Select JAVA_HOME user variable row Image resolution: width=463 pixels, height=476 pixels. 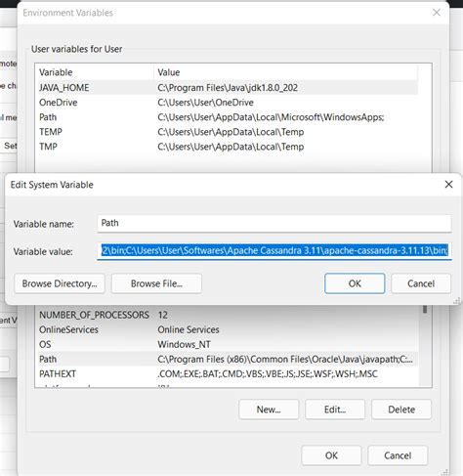228,88
